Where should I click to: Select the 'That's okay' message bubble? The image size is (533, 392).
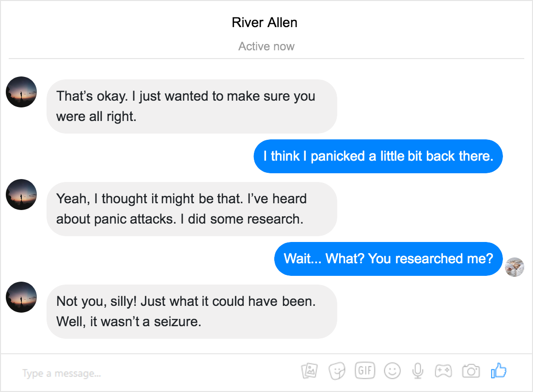[192, 106]
